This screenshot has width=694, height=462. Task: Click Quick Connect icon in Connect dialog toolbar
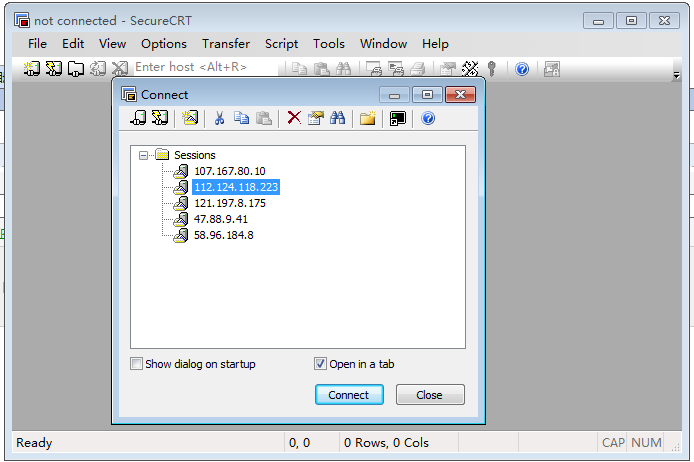(160, 118)
